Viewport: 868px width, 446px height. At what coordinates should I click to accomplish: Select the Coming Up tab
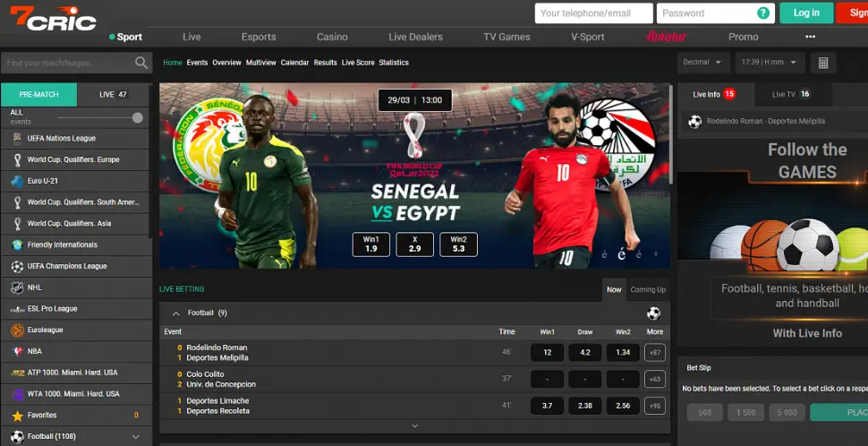648,290
